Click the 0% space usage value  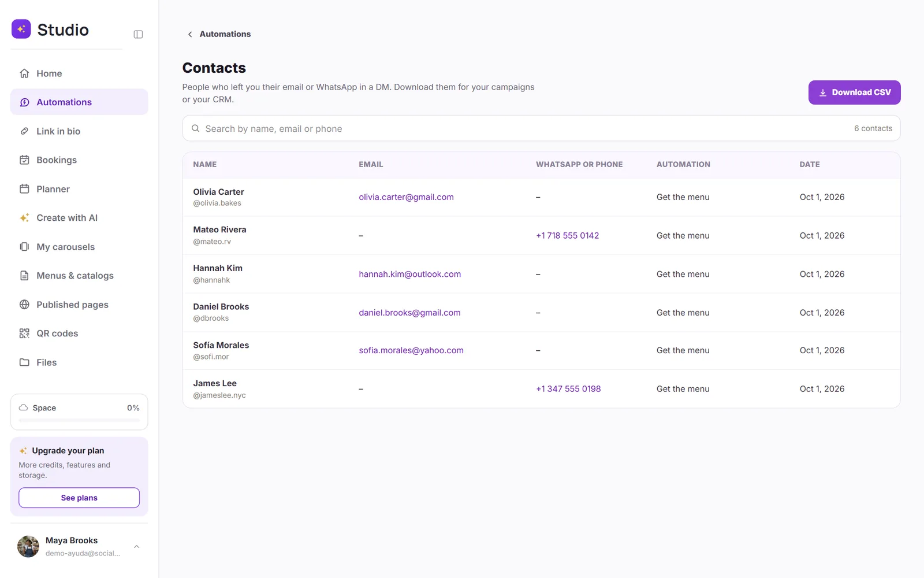click(x=133, y=408)
